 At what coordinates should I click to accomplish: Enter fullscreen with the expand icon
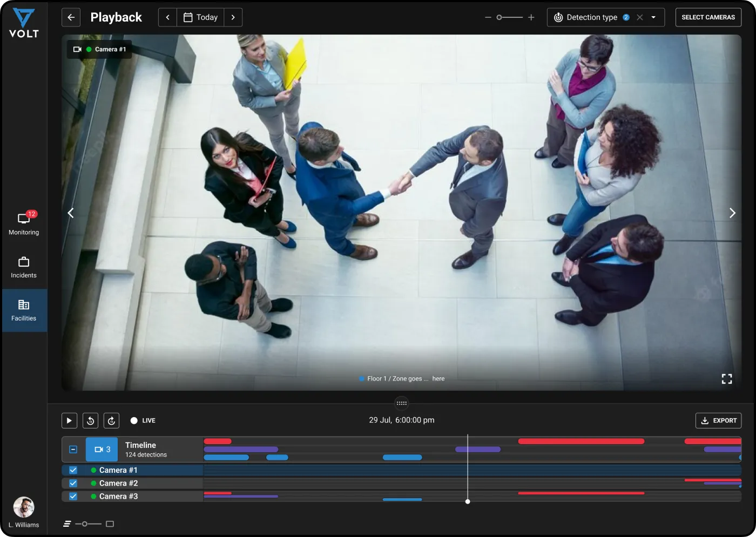(727, 379)
